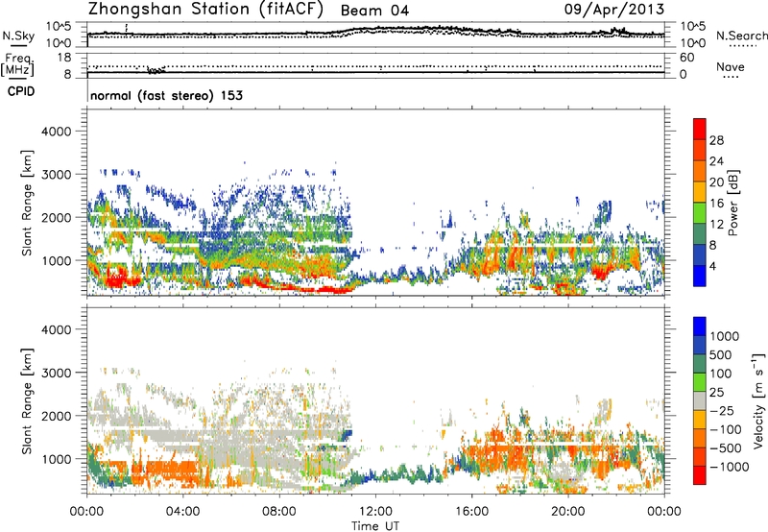Viewport: 768px width, 532px height.
Task: Click the gray segment of the Velocity colorbar
Action: (700, 400)
